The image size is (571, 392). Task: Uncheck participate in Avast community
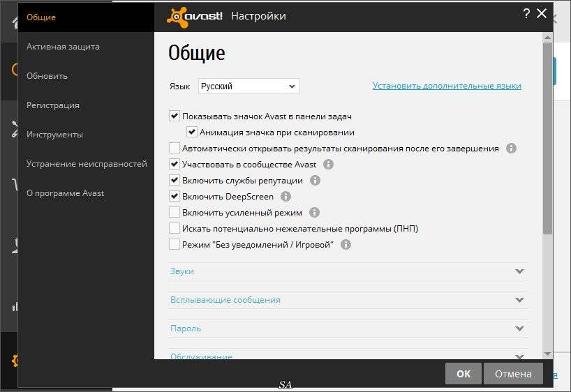(x=175, y=164)
